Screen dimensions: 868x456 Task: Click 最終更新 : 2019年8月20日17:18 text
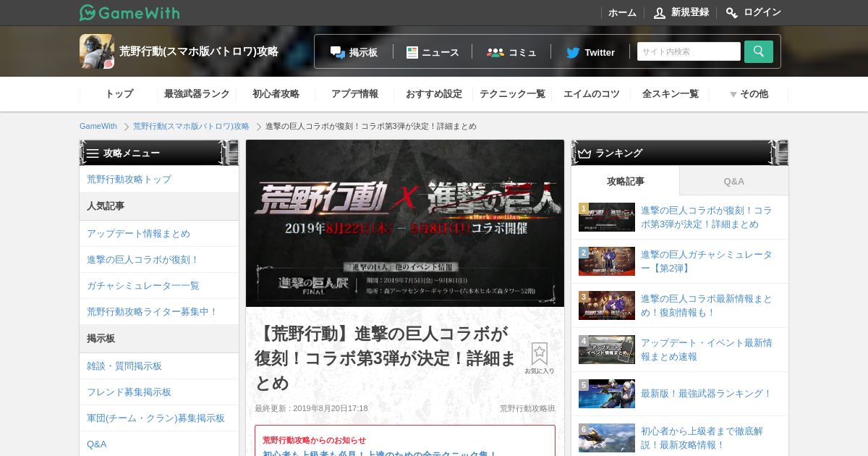pyautogui.click(x=311, y=408)
